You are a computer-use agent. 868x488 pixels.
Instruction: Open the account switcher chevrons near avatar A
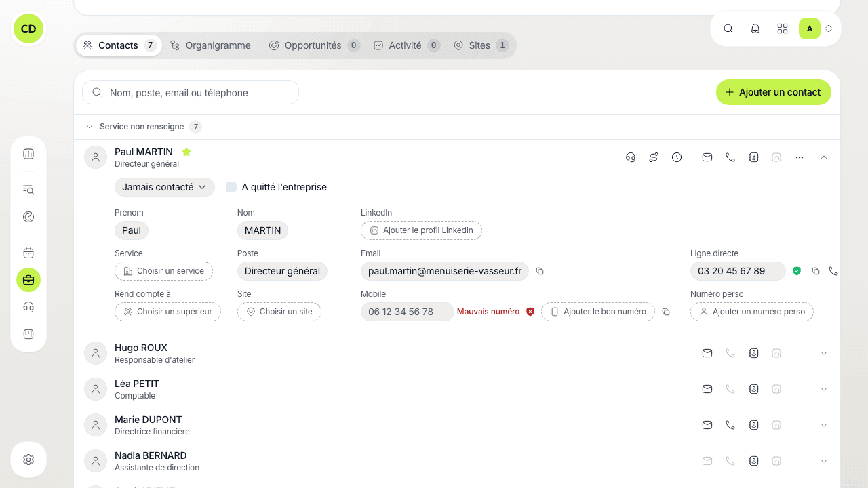pos(829,28)
